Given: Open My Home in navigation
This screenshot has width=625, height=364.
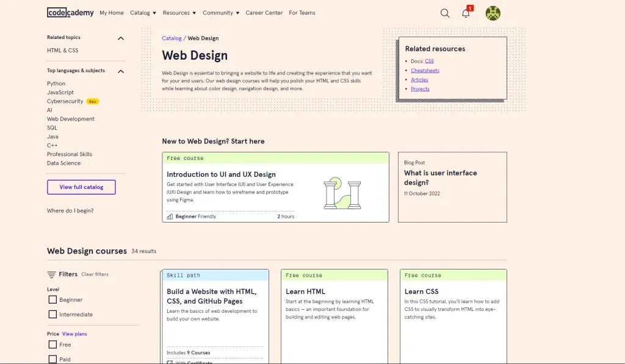Looking at the screenshot, I should click(x=112, y=13).
